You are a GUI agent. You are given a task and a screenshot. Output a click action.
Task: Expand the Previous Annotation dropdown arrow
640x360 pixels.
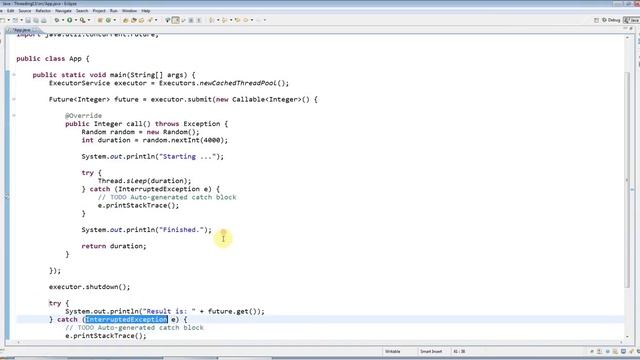coord(231,20)
